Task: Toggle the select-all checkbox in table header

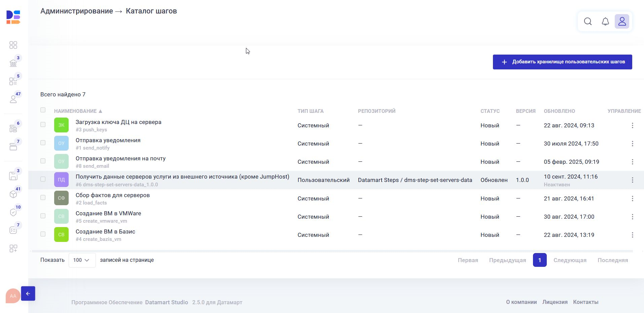Action: pyautogui.click(x=43, y=110)
